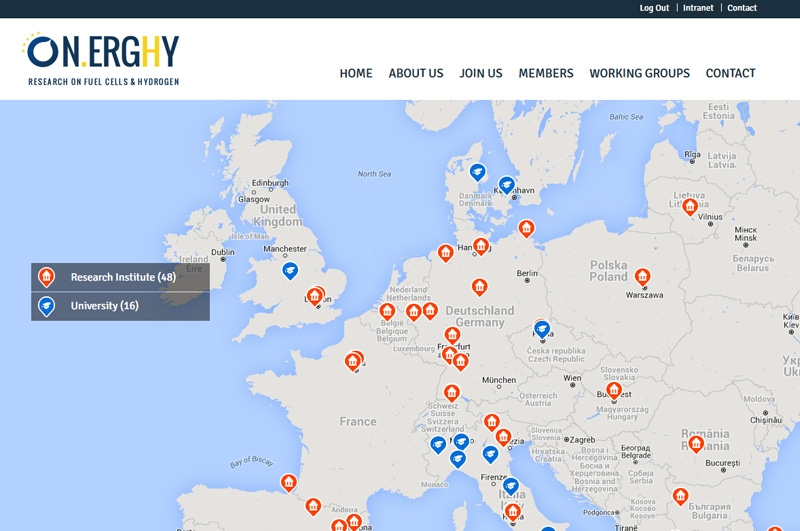Open the ABOUT US page
The image size is (800, 531).
coord(416,73)
